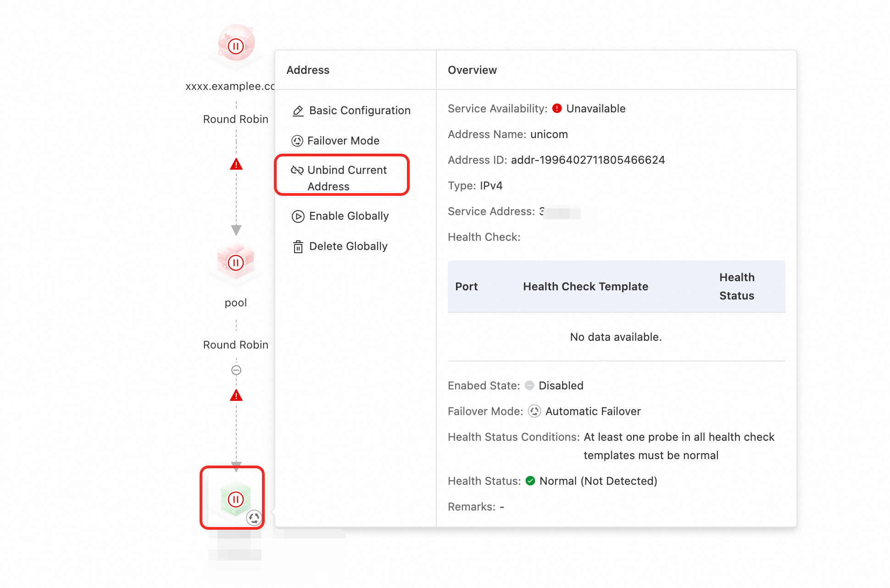Click the Round Robin label under domain
Viewport: 890px width, 588px height.
tap(236, 119)
